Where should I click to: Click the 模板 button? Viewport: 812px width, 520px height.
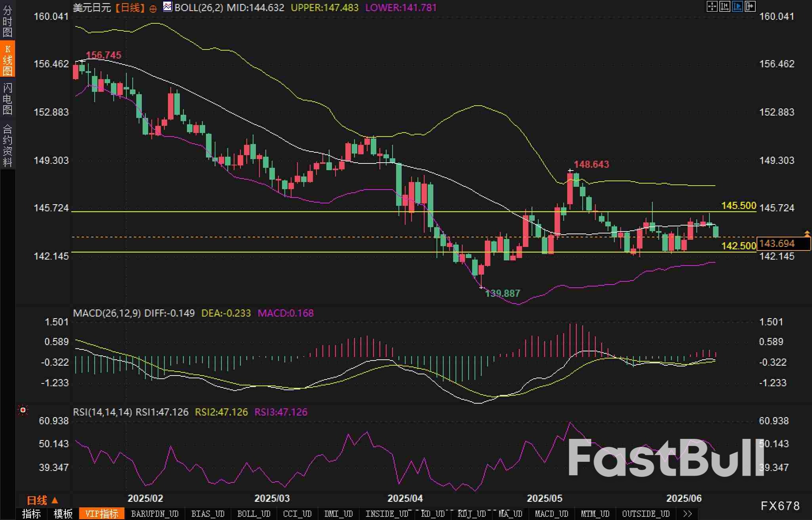point(63,514)
